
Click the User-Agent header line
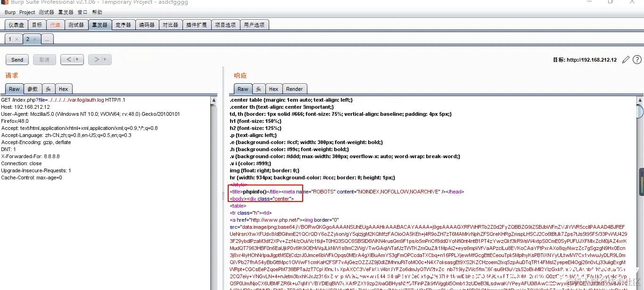91,117
